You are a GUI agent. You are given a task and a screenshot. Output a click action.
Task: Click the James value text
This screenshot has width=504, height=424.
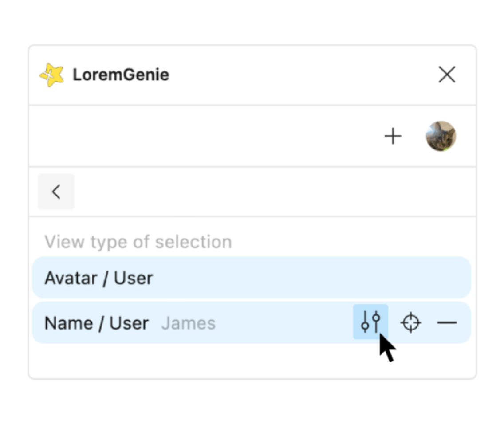189,323
